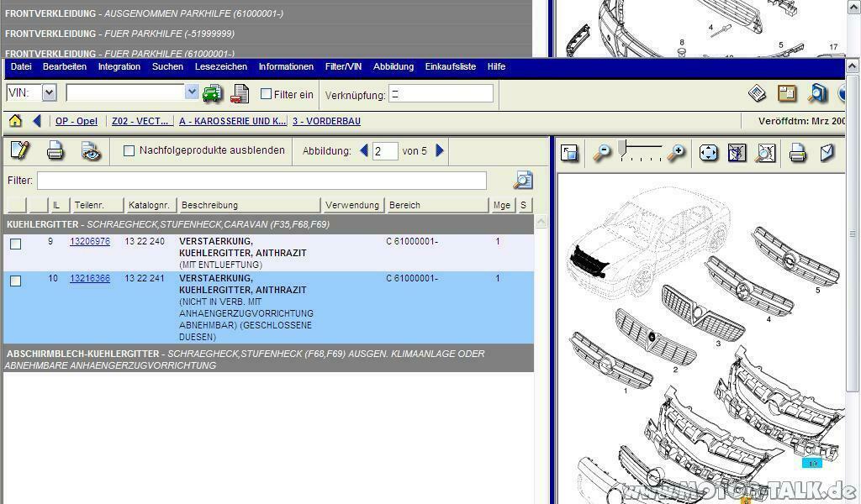Click the '3 - VORDERBAU' breadcrumb link
The image size is (861, 504).
pyautogui.click(x=326, y=121)
